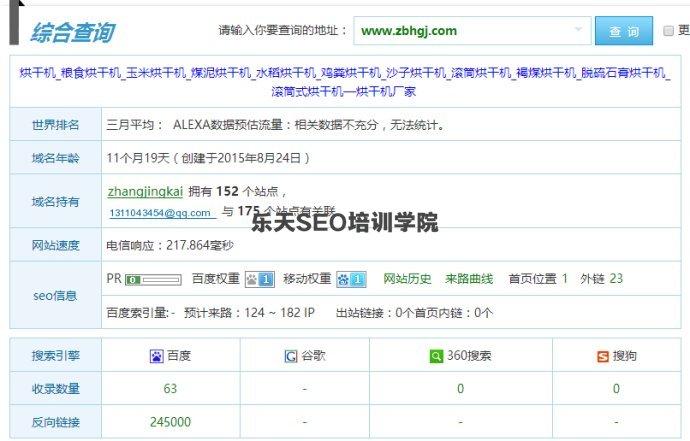
Task: Click the 反向链接 row label
Action: coord(55,422)
